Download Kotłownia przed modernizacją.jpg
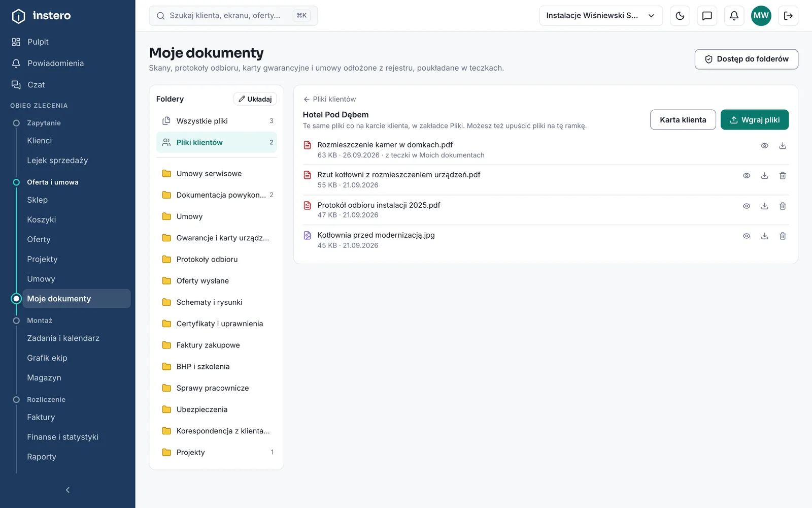The image size is (812, 508). (x=764, y=236)
